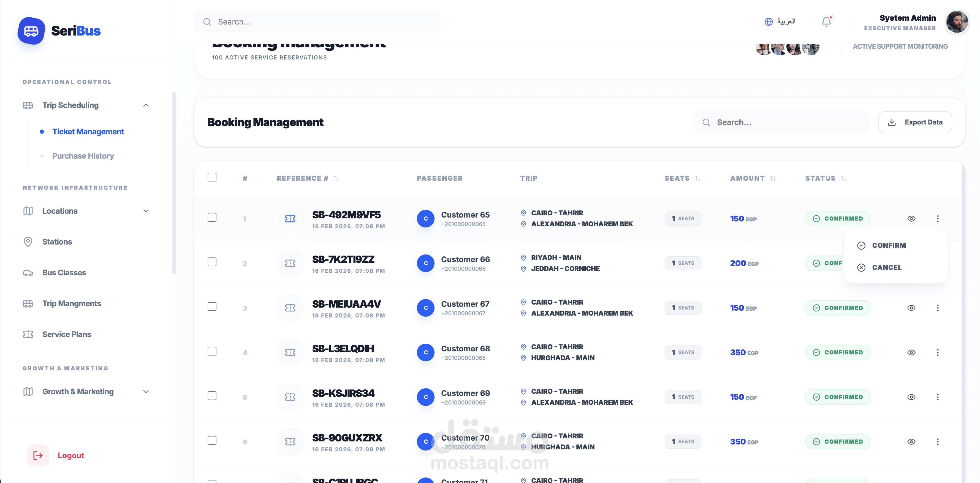Click the Customer 69 avatar badge
This screenshot has height=483, width=980.
425,397
